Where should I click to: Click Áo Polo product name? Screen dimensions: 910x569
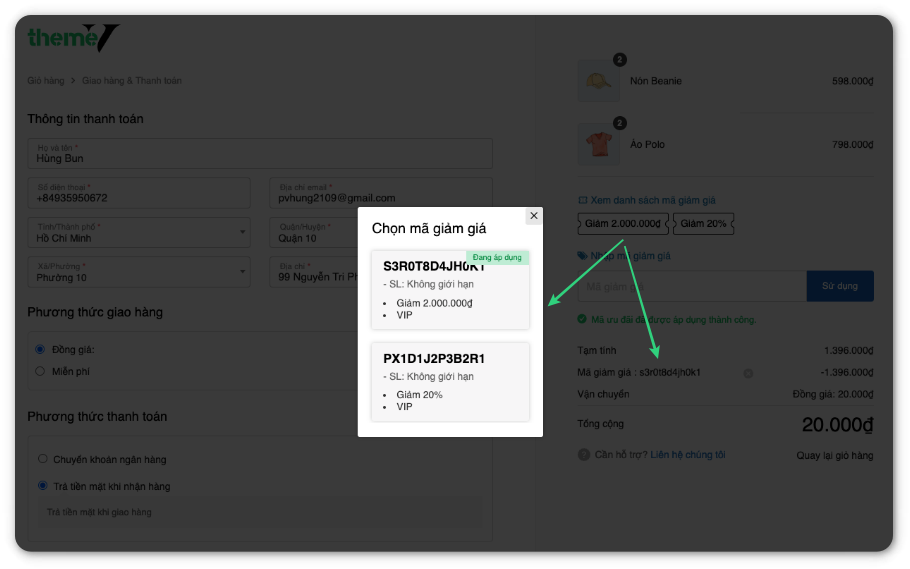[647, 144]
